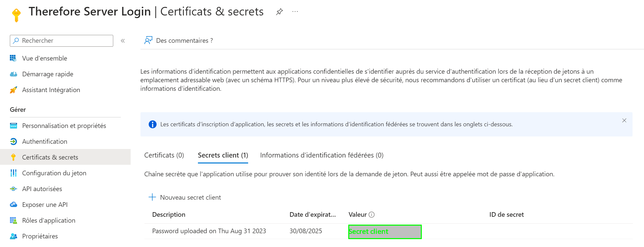The width and height of the screenshot is (644, 247).
Task: Select Démarrage rapide from the menu
Action: (x=48, y=74)
